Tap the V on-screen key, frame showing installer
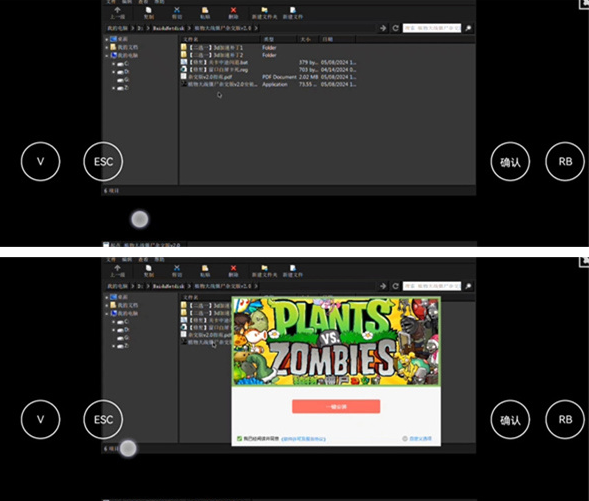This screenshot has width=589, height=501. (41, 420)
